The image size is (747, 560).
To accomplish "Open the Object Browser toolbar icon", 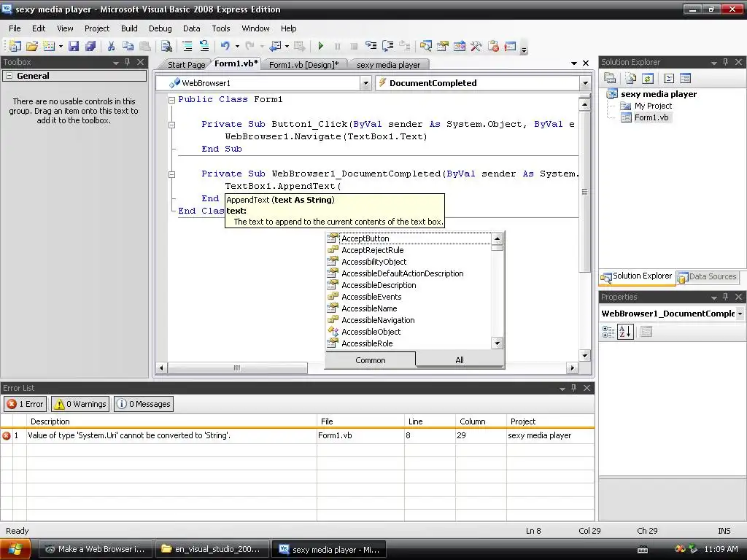I will (x=460, y=46).
